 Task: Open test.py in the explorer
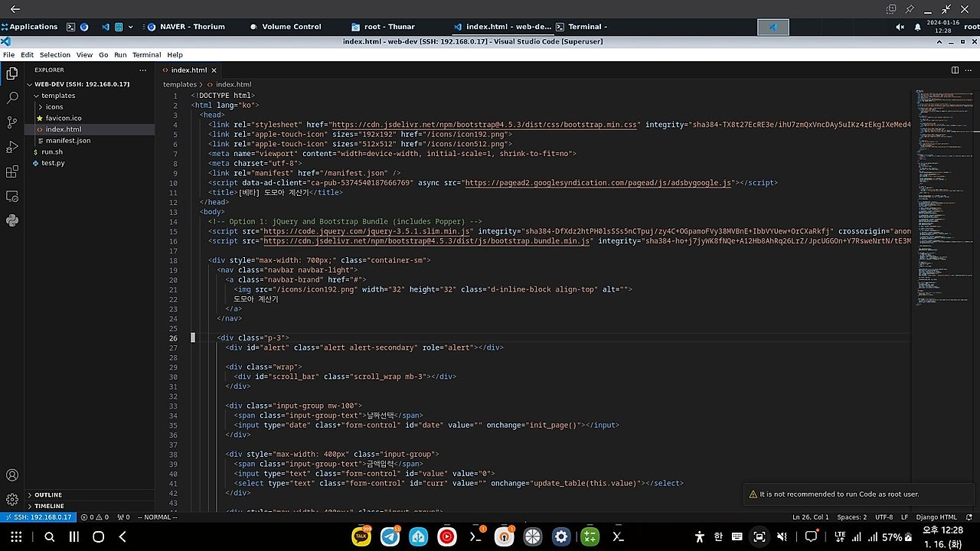(x=53, y=163)
